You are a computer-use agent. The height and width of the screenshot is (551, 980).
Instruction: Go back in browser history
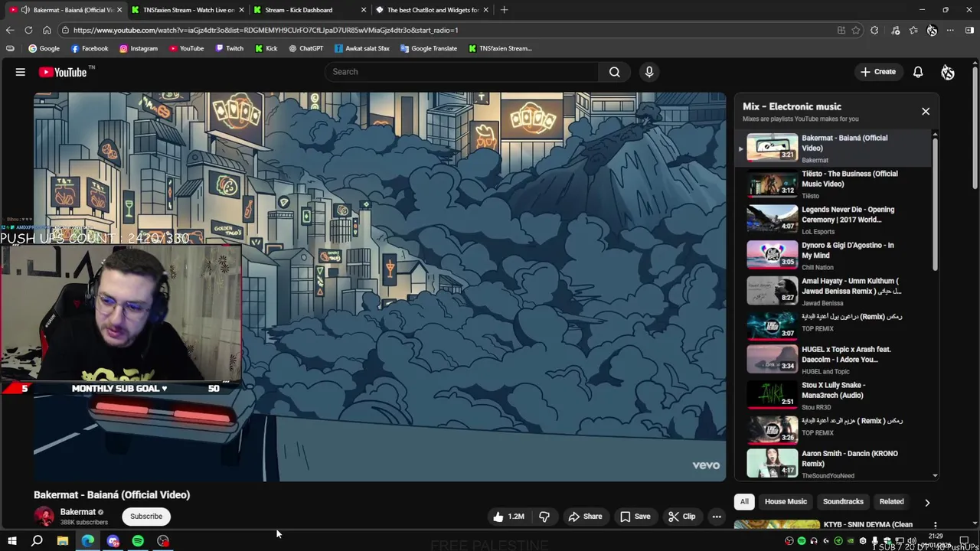(x=10, y=30)
